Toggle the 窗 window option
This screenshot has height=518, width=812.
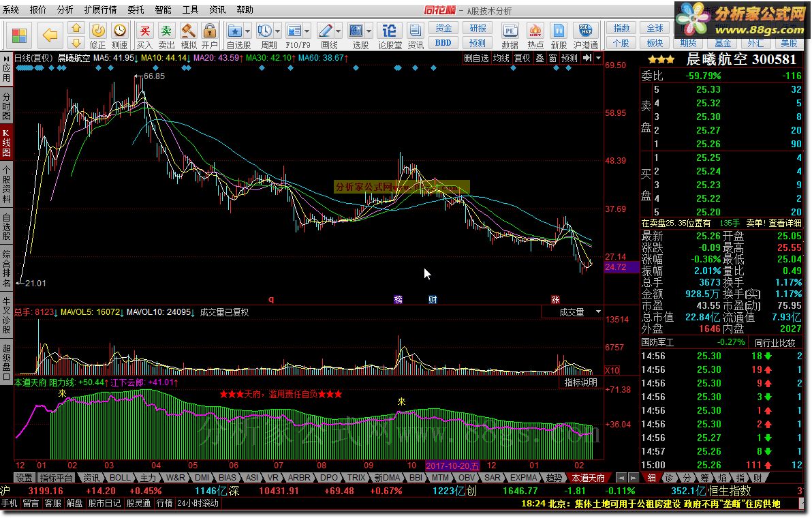[552, 58]
